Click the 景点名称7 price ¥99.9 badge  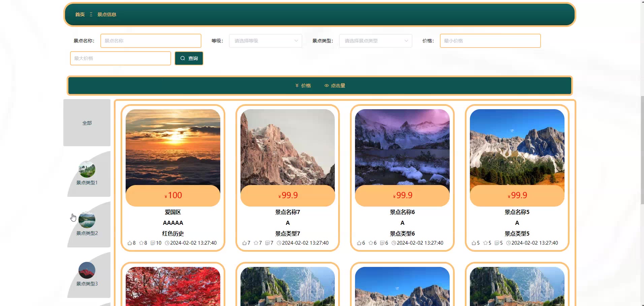click(288, 195)
